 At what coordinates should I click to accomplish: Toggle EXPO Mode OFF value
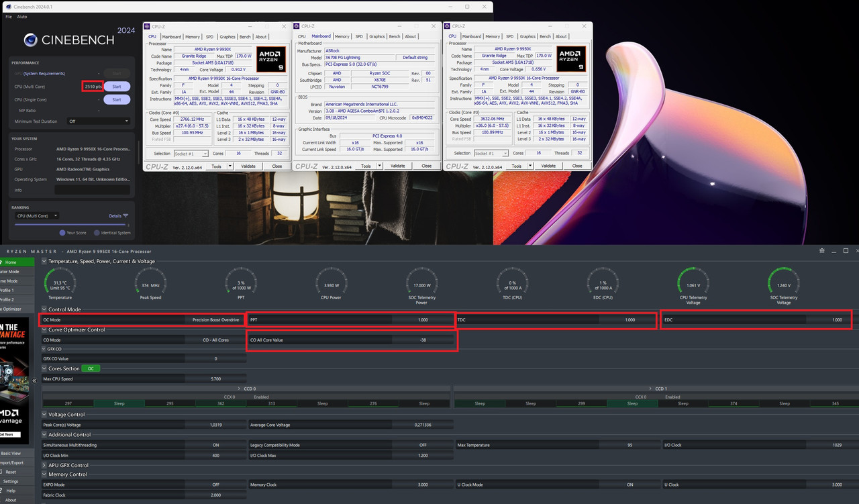[x=215, y=485]
